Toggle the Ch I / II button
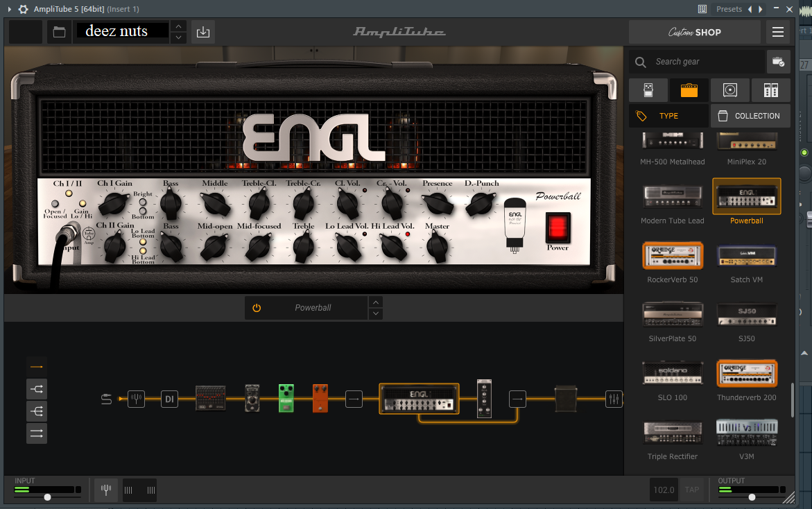The width and height of the screenshot is (812, 509). pyautogui.click(x=69, y=193)
